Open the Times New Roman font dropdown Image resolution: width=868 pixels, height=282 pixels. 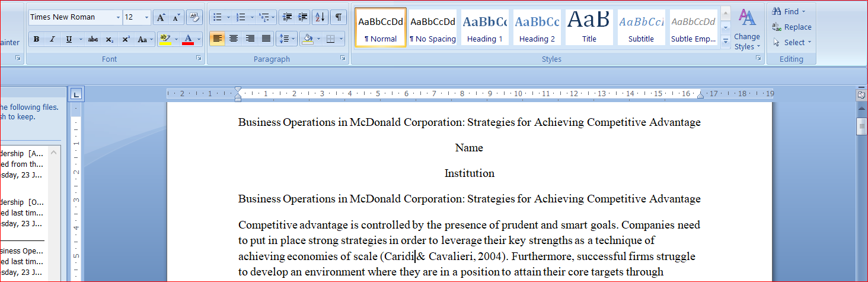[118, 17]
